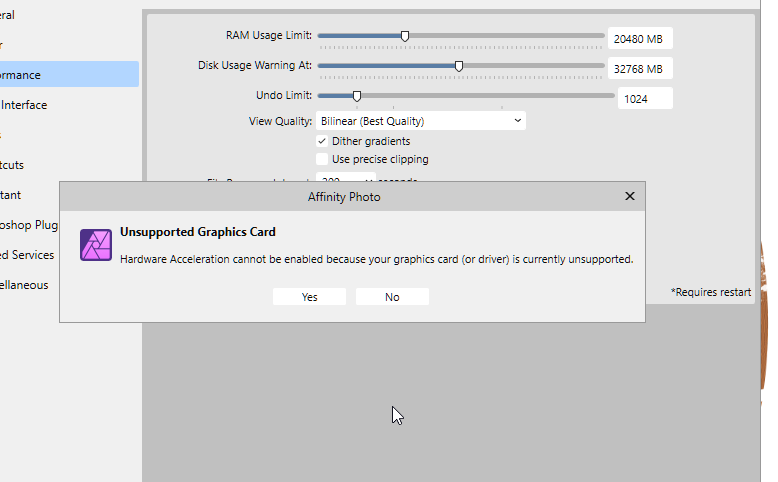Open the Assistant preferences category
Screen dimensions: 778x482
tap(10, 195)
